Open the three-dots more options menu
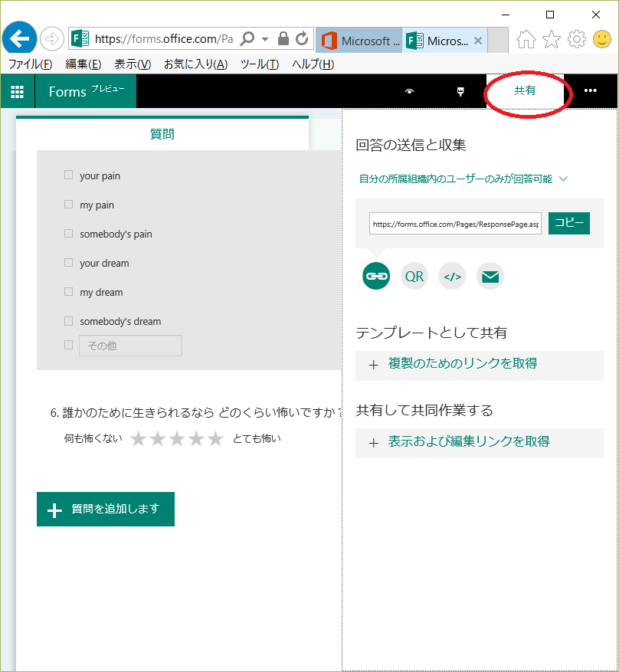The width and height of the screenshot is (619, 672). click(590, 91)
